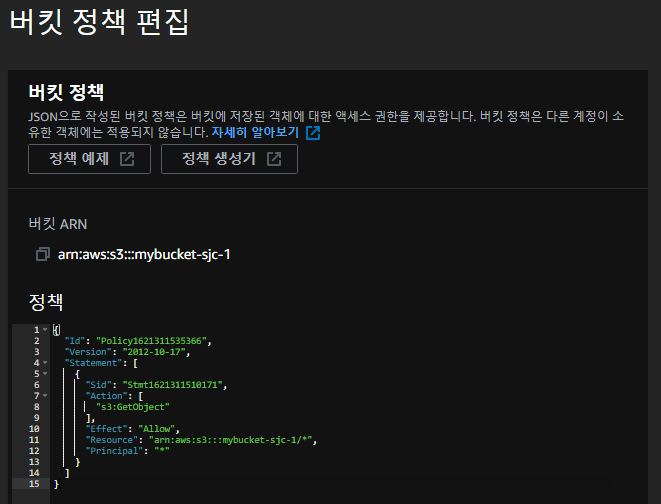This screenshot has width=661, height=504.
Task: Copy the bucket ARN with the copy icon
Action: click(43, 254)
